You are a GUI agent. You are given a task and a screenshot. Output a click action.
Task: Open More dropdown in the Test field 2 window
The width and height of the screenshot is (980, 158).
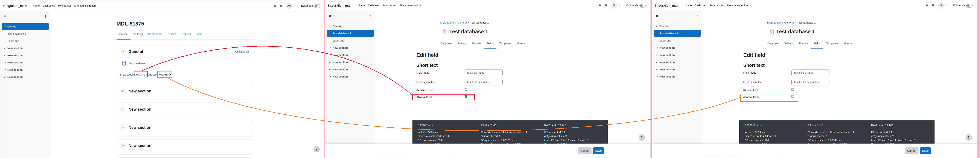[x=848, y=44]
